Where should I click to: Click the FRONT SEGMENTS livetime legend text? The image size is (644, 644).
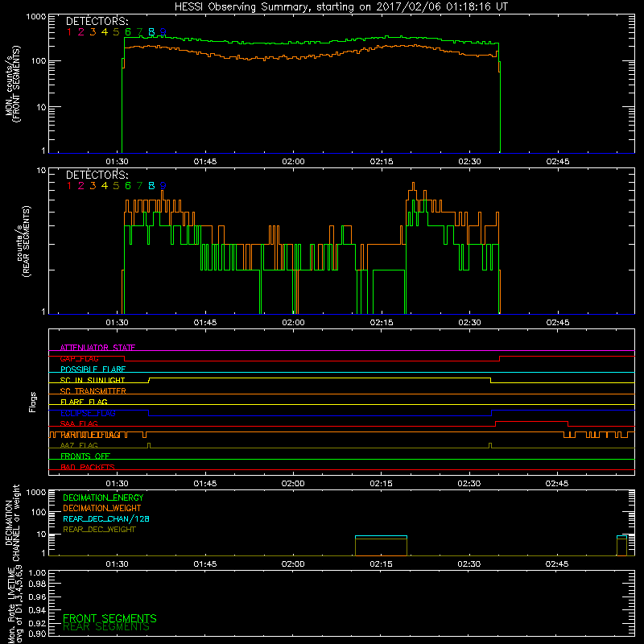(109, 618)
